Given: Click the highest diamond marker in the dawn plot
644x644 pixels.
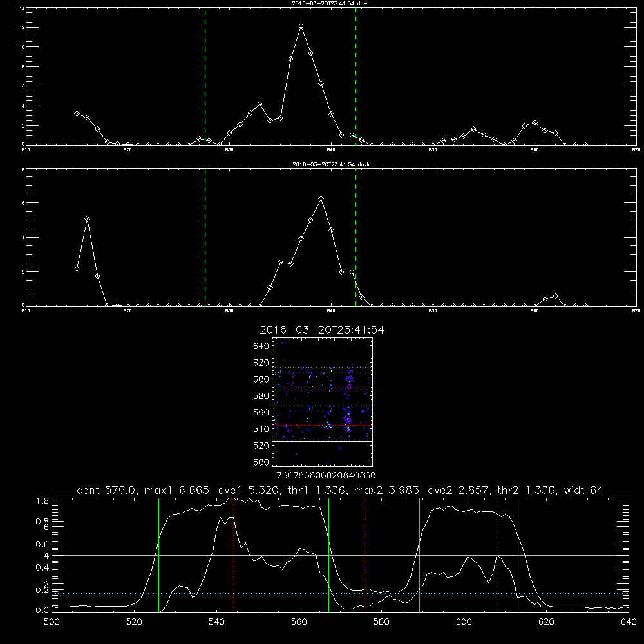Looking at the screenshot, I should 301,26.
